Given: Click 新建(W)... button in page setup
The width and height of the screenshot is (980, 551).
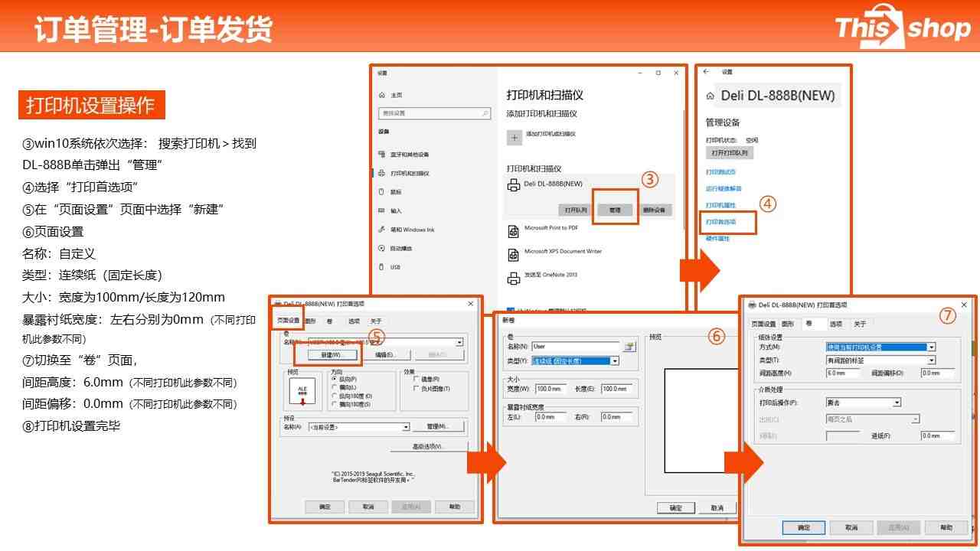Looking at the screenshot, I should [333, 355].
